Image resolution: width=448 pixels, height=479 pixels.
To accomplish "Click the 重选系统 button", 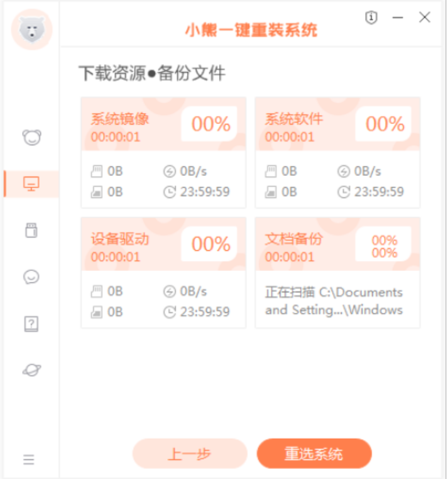I will (314, 454).
